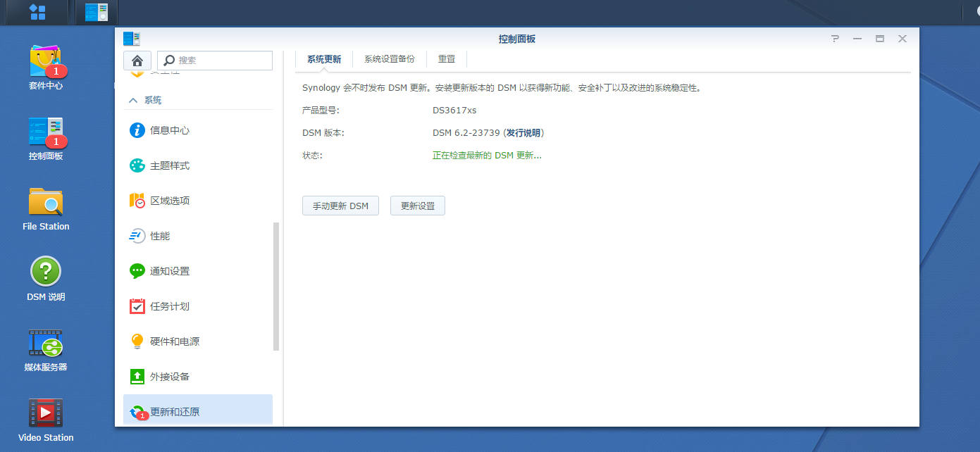
Task: Click the version text DSM 6.2-23739
Action: tap(466, 133)
